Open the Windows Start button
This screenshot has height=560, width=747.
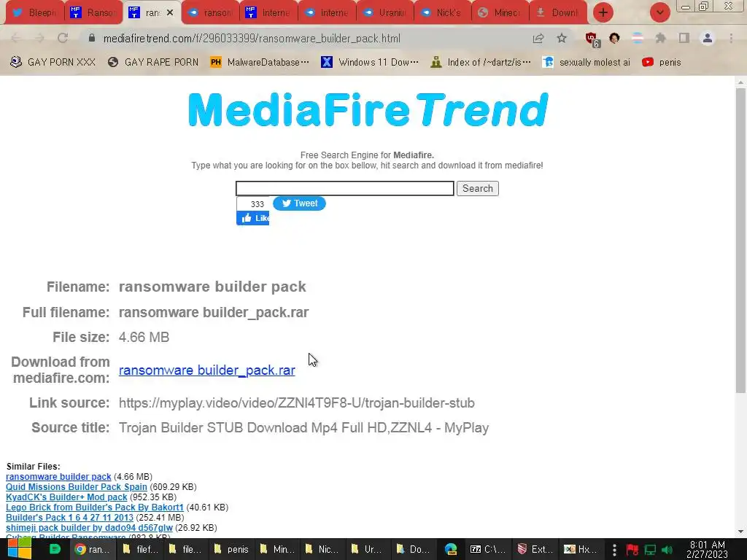pyautogui.click(x=20, y=548)
